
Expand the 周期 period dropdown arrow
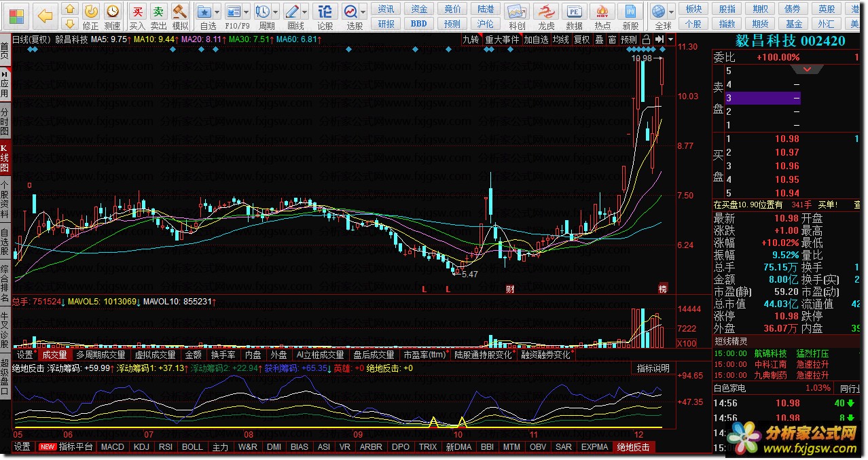click(275, 12)
